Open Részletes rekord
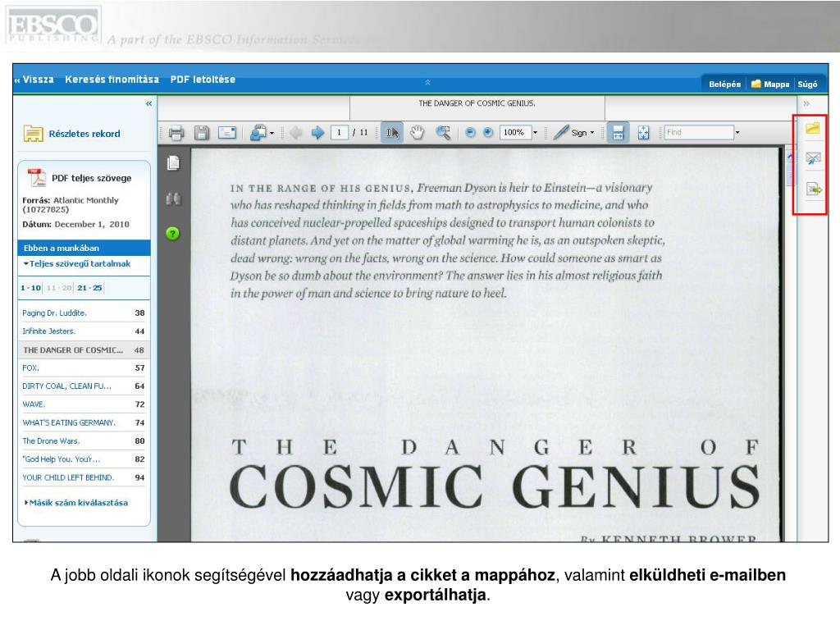Image resolution: width=840 pixels, height=630 pixels. point(84,134)
